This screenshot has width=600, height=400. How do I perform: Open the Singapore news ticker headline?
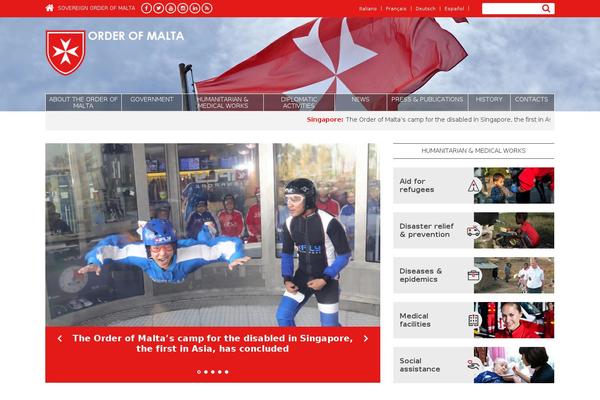point(429,120)
